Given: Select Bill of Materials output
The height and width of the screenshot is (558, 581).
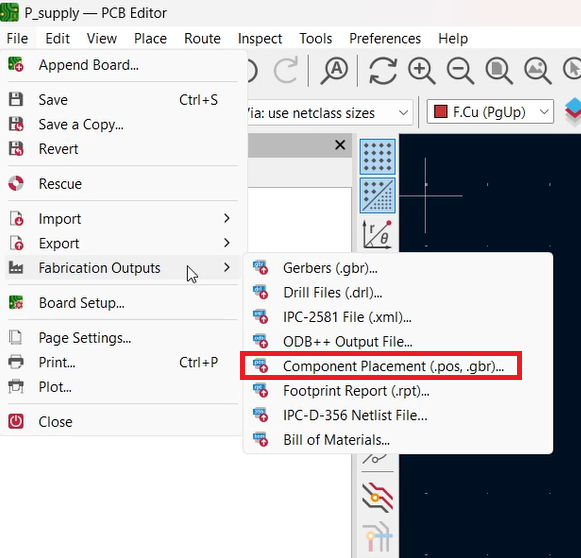Looking at the screenshot, I should pos(398,439).
